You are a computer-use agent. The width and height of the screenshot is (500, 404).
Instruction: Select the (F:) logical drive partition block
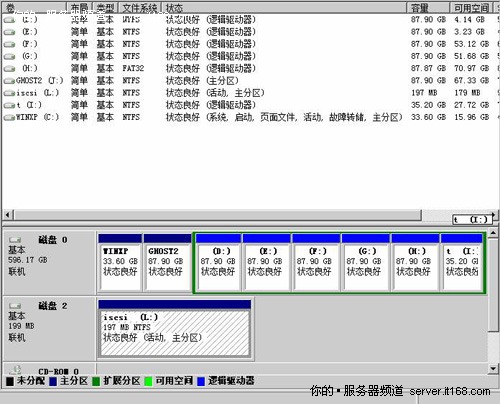click(316, 262)
